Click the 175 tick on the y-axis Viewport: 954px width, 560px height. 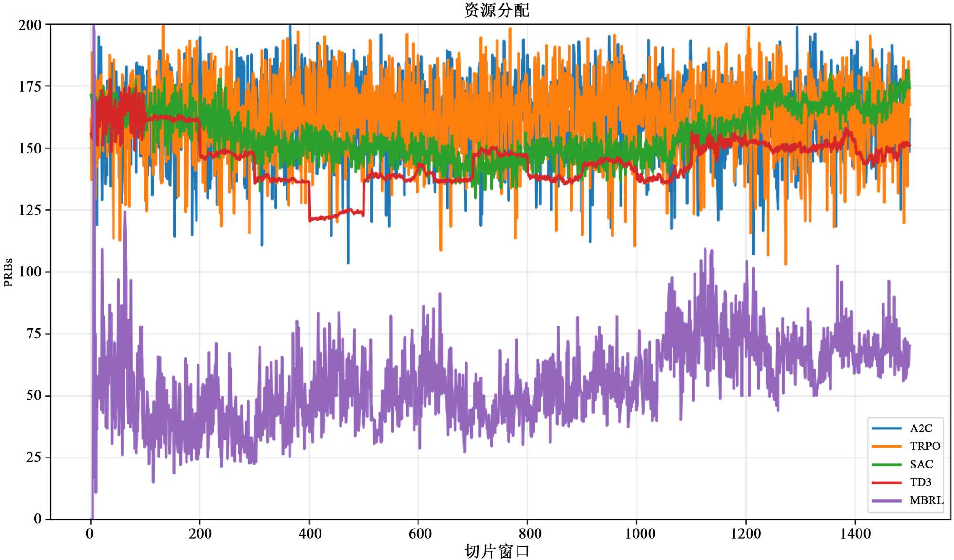point(30,86)
